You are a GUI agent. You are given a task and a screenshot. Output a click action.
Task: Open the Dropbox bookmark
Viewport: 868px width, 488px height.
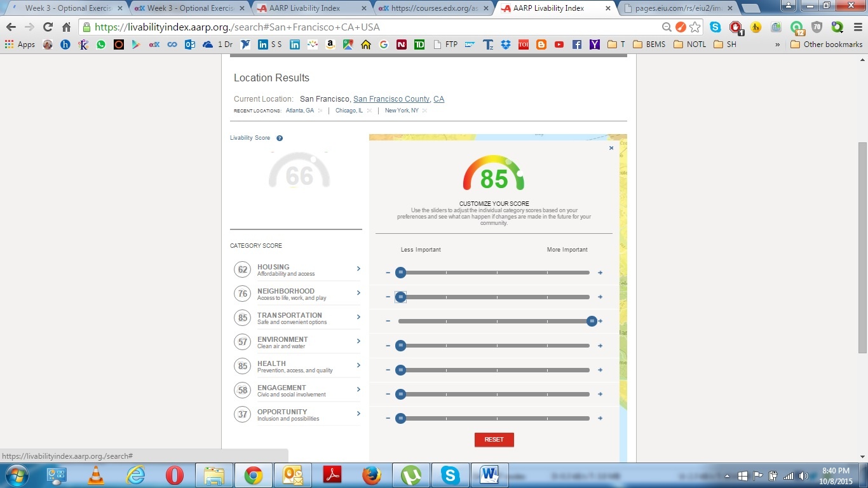coord(506,44)
